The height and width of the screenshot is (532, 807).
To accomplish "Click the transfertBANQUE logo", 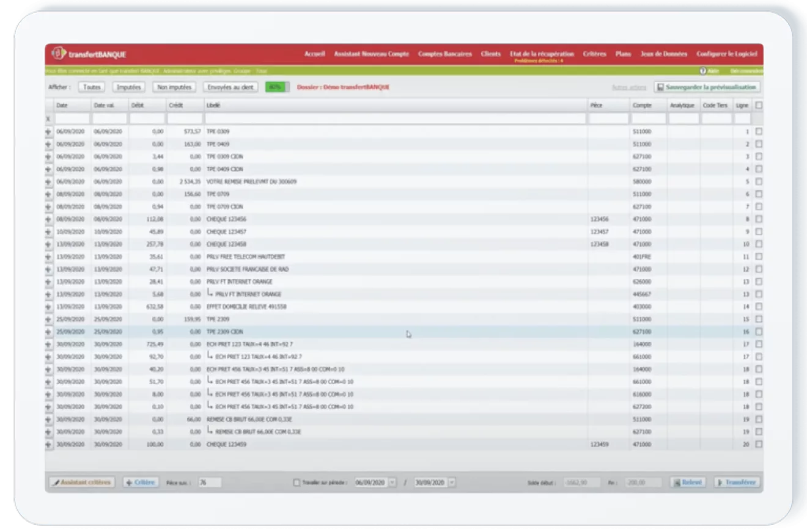I will click(89, 54).
